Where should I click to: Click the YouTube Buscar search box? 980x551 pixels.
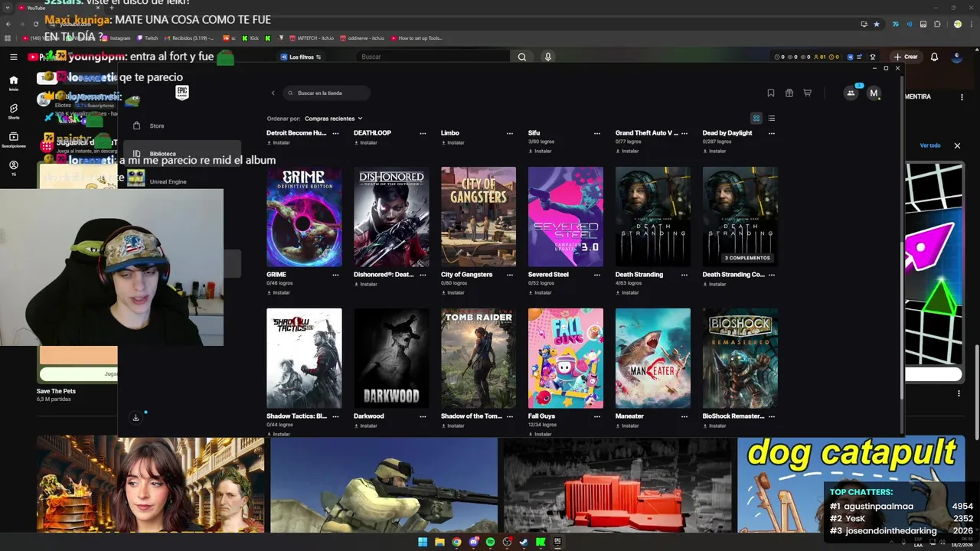coord(433,57)
